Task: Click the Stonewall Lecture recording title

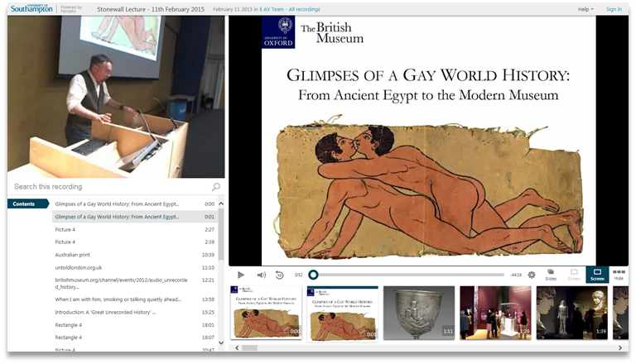Action: click(x=151, y=9)
